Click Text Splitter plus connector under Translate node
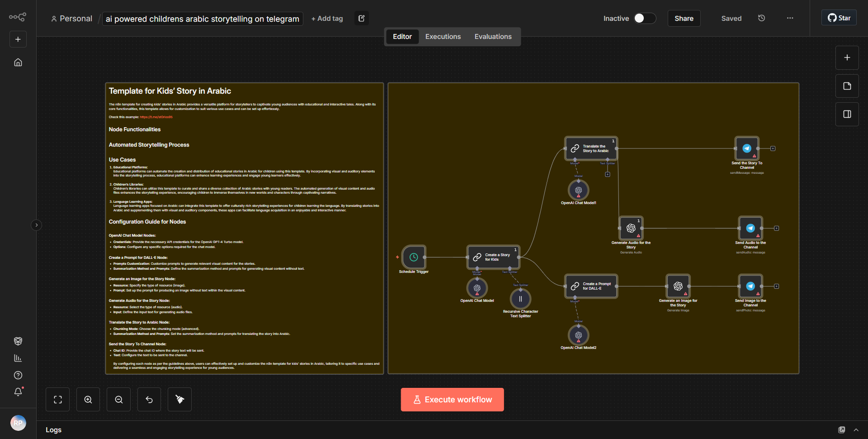 pyautogui.click(x=608, y=174)
